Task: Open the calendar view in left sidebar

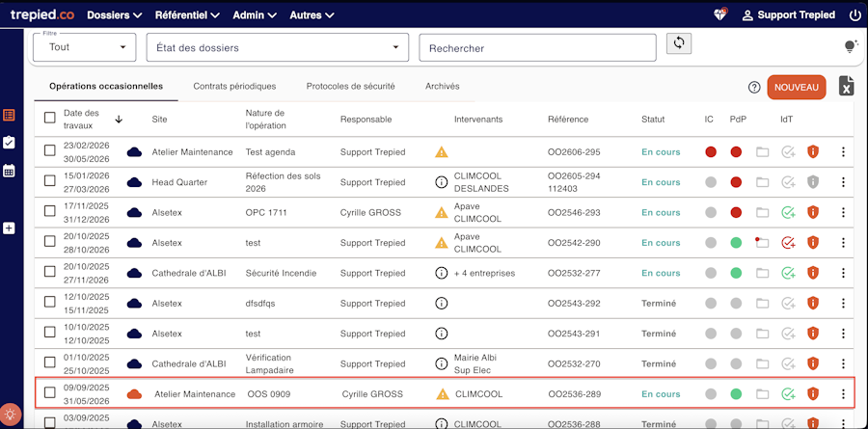Action: (9, 171)
